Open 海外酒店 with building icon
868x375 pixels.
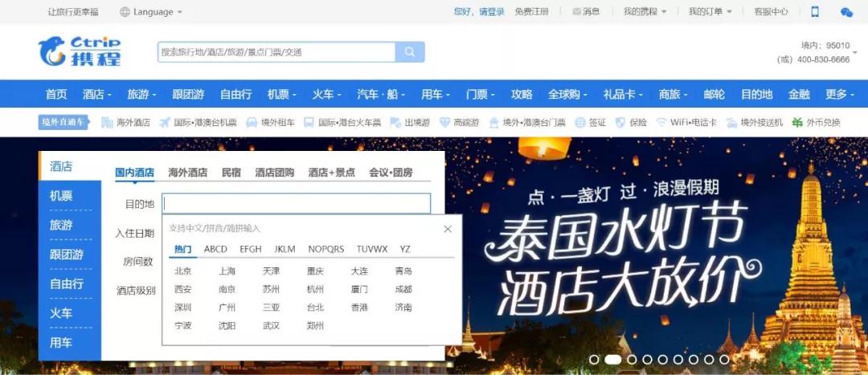pos(125,122)
